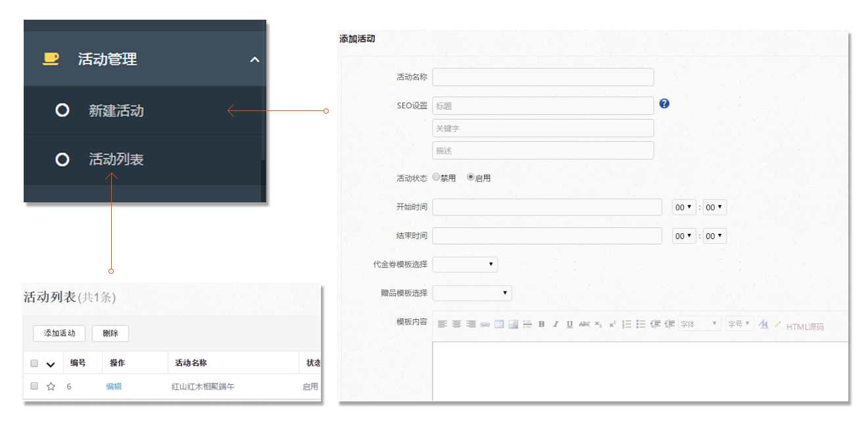Click the 编辑 link for activity 6
This screenshot has height=425, width=868.
point(114,387)
